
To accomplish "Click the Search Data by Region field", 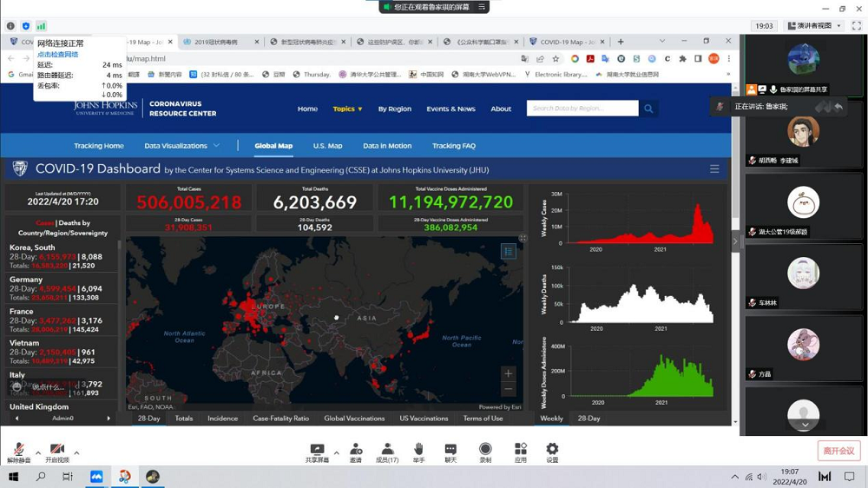I will pyautogui.click(x=582, y=109).
